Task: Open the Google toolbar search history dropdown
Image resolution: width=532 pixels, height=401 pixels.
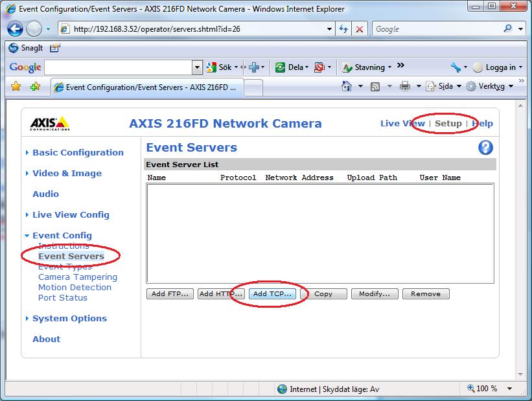Action: [197, 67]
